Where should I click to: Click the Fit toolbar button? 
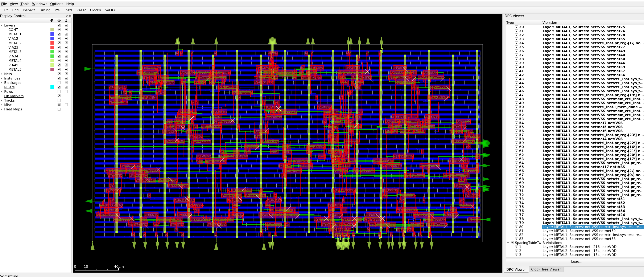[6, 10]
